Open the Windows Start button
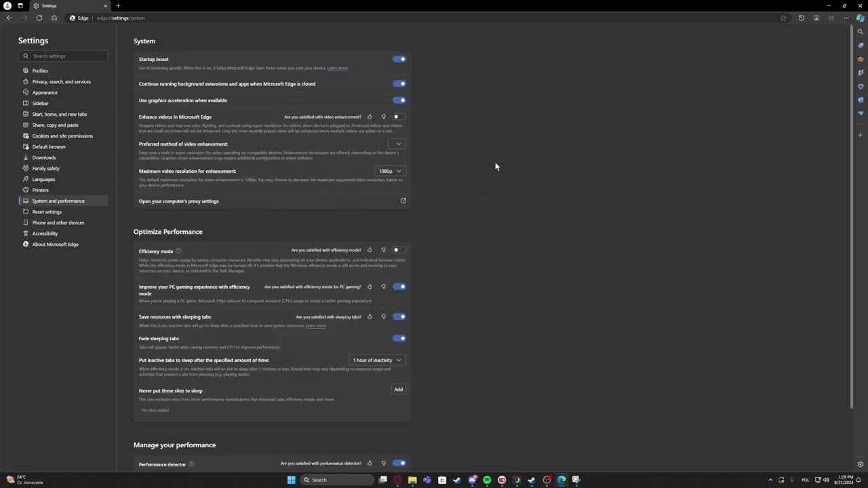This screenshot has width=868, height=488. pyautogui.click(x=291, y=480)
